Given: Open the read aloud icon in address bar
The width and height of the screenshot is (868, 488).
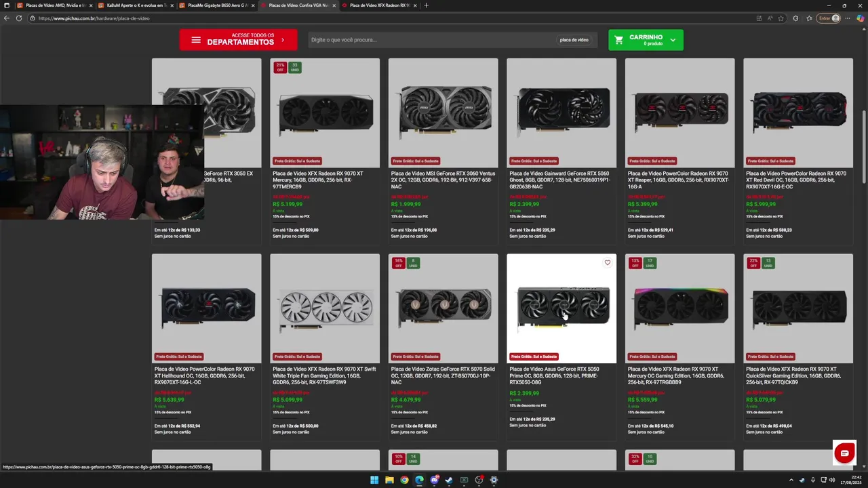Looking at the screenshot, I should 770,18.
